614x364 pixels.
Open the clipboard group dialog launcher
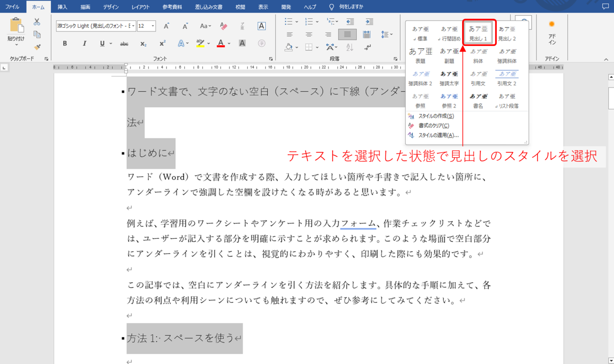coord(46,59)
